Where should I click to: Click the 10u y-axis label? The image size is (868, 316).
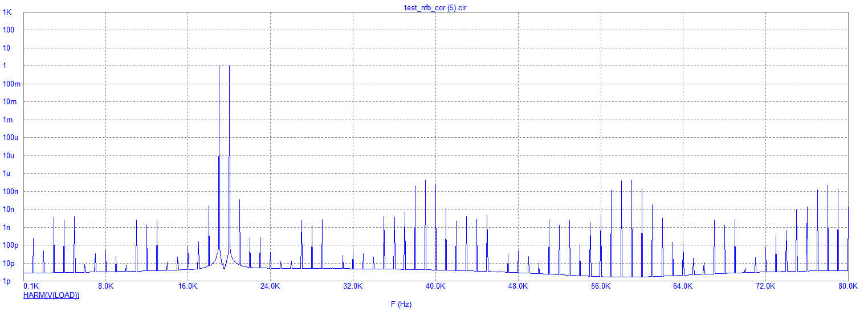(x=8, y=156)
